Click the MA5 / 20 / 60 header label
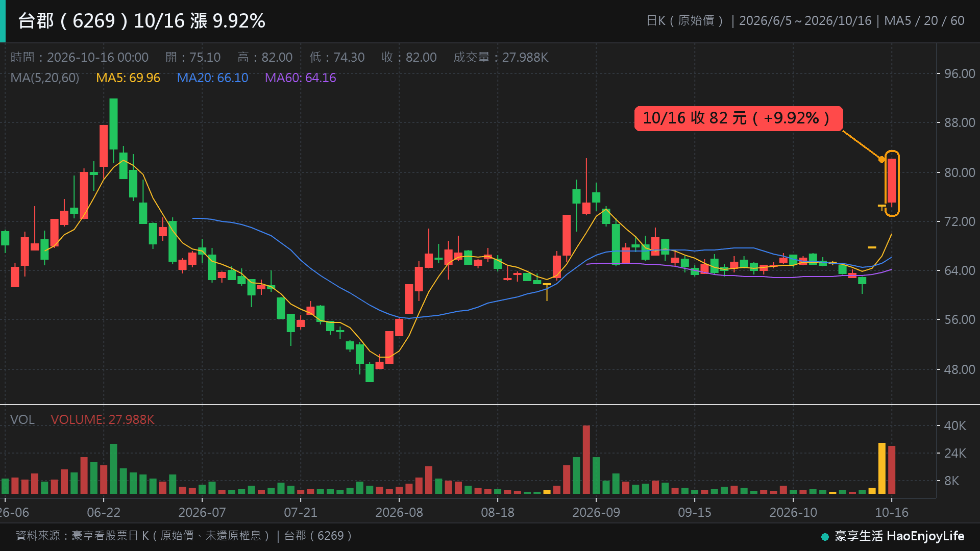980x551 pixels. (924, 21)
